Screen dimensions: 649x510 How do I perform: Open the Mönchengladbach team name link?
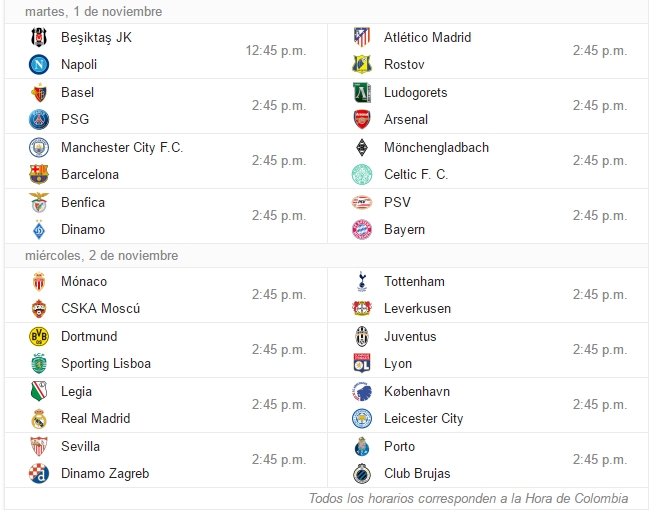click(436, 147)
